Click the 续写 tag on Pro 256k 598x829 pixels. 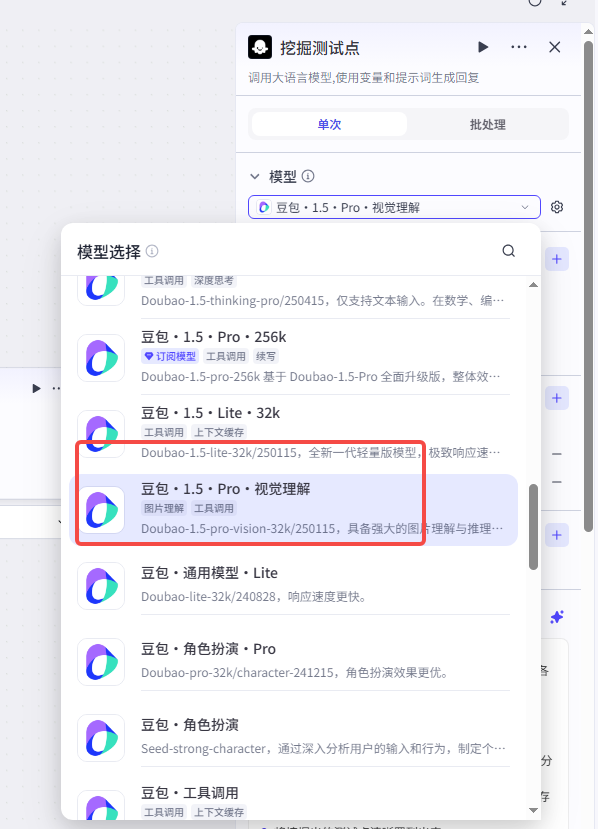point(265,356)
